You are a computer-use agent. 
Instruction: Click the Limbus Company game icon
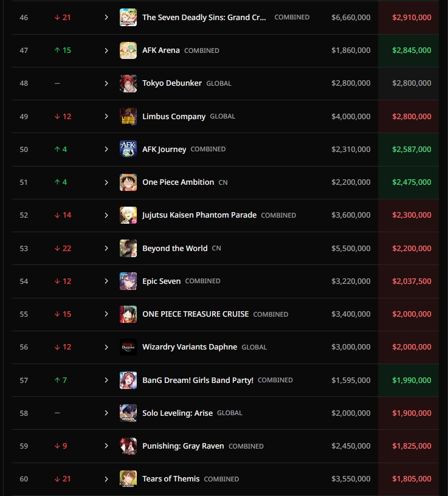tap(128, 116)
